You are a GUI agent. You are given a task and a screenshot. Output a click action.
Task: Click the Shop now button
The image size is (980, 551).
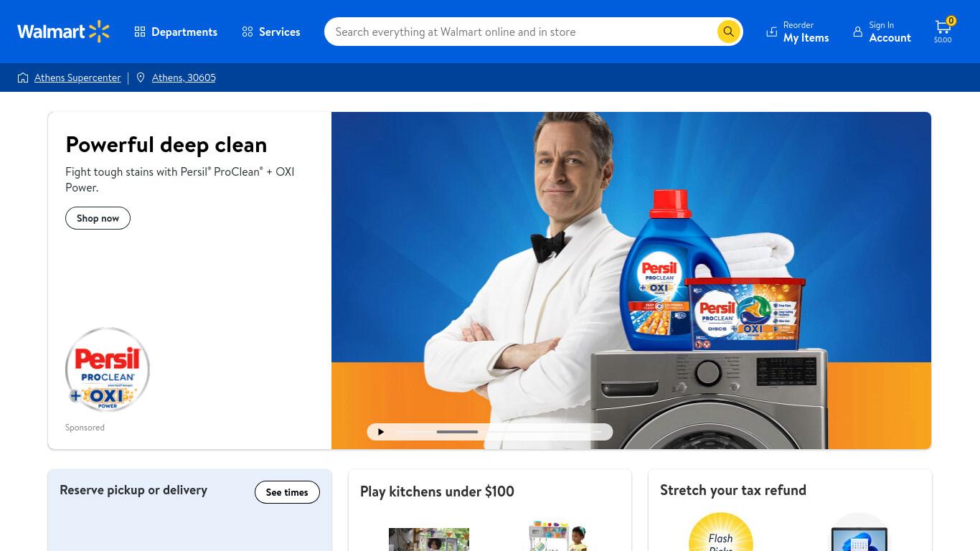[98, 218]
